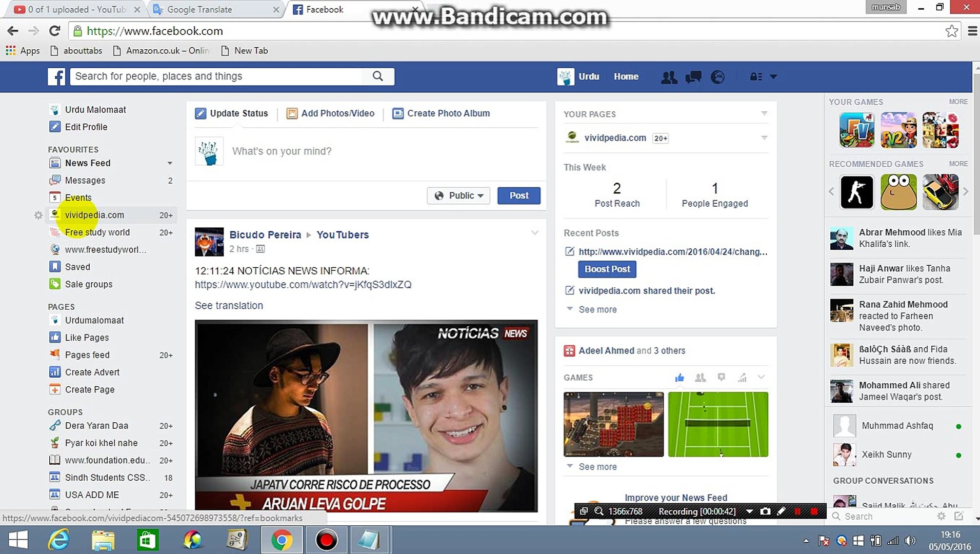Image resolution: width=980 pixels, height=554 pixels.
Task: Go to Home in the Facebook top bar
Action: pos(626,76)
